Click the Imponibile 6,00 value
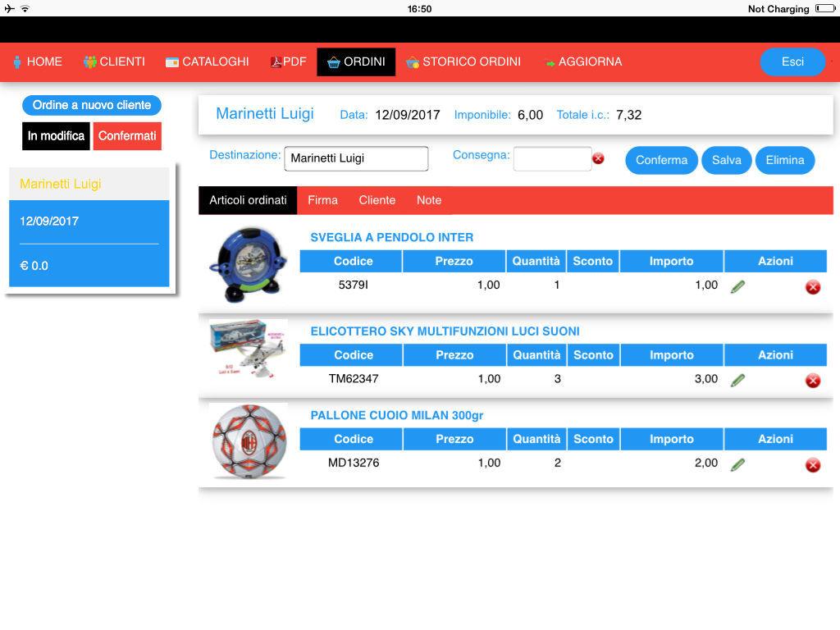The height and width of the screenshot is (630, 840). pos(530,115)
